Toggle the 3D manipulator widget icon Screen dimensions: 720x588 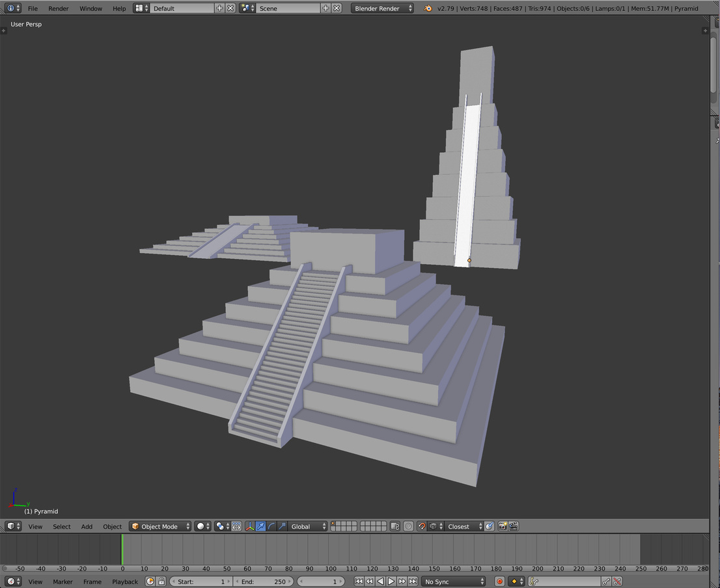pos(250,526)
